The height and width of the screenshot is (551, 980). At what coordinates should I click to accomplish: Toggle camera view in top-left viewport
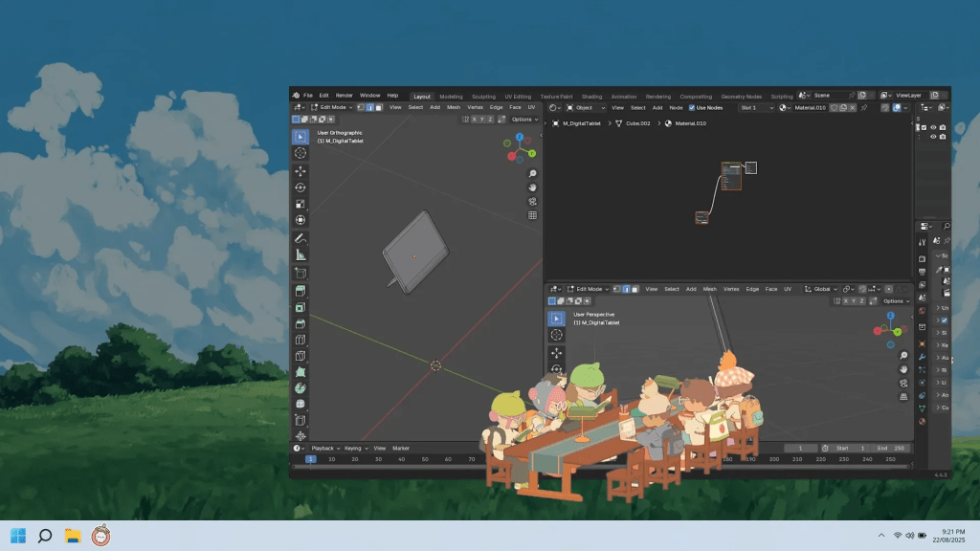click(532, 201)
